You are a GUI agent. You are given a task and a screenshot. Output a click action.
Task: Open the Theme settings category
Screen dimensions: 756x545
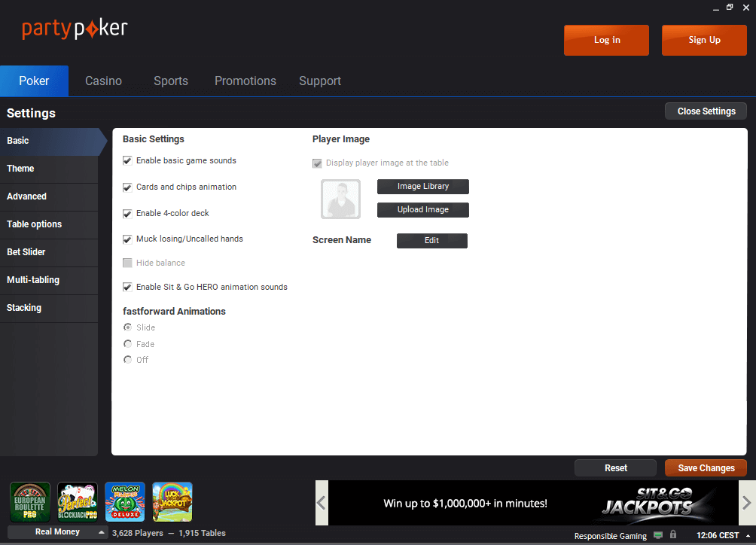pos(49,169)
